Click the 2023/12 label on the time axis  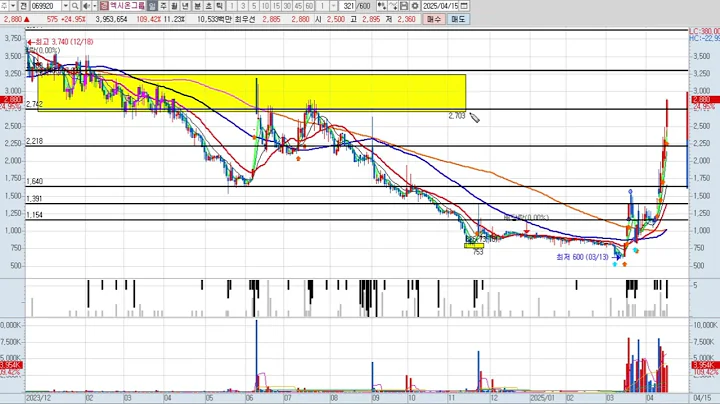[x=39, y=398]
